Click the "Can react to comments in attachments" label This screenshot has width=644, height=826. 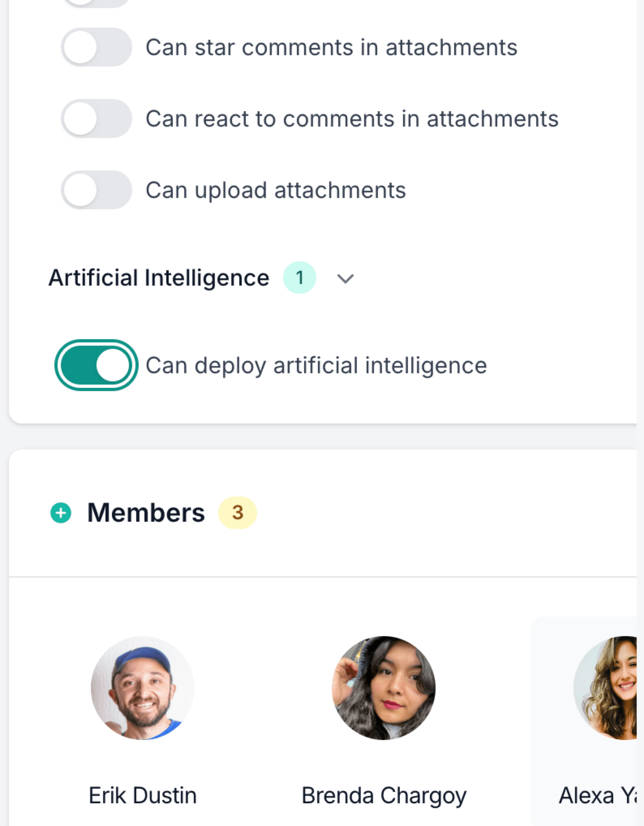coord(352,118)
